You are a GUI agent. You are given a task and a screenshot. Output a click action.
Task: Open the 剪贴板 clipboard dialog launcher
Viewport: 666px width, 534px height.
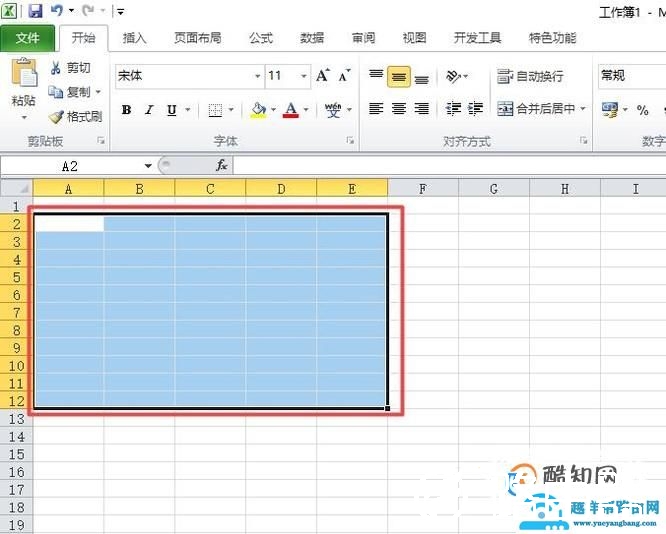[101, 140]
